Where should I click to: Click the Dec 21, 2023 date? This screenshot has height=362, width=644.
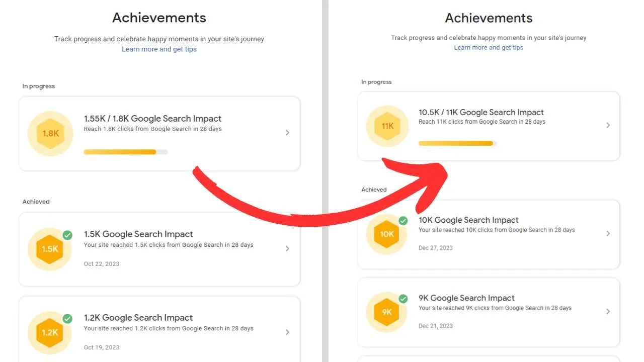(436, 326)
